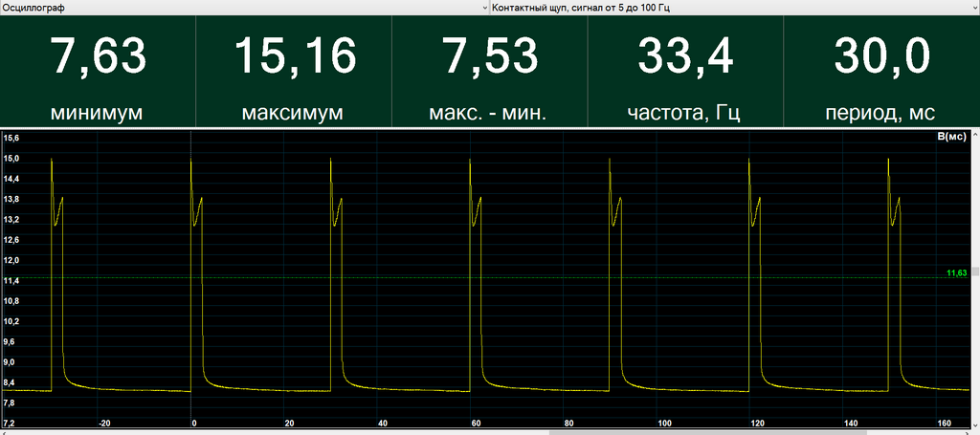This screenshot has width=980, height=435.
Task: Click the 100 ms mark on time axis
Action: [663, 423]
